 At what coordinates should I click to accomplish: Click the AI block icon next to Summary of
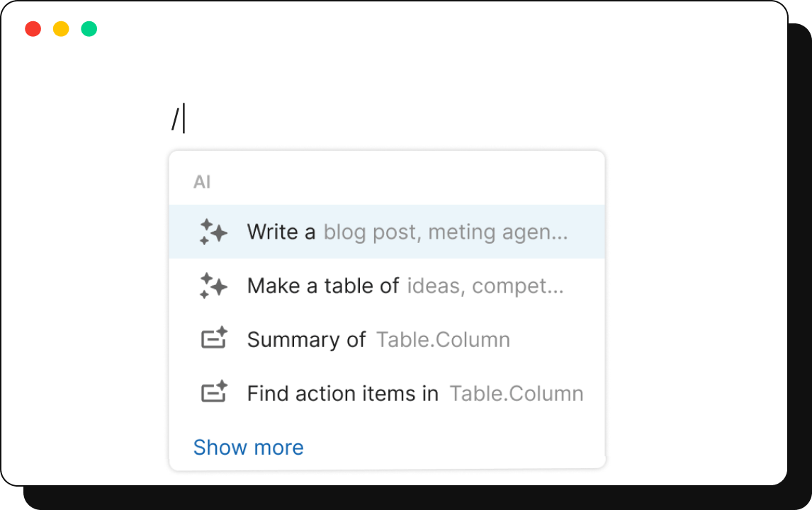click(214, 338)
